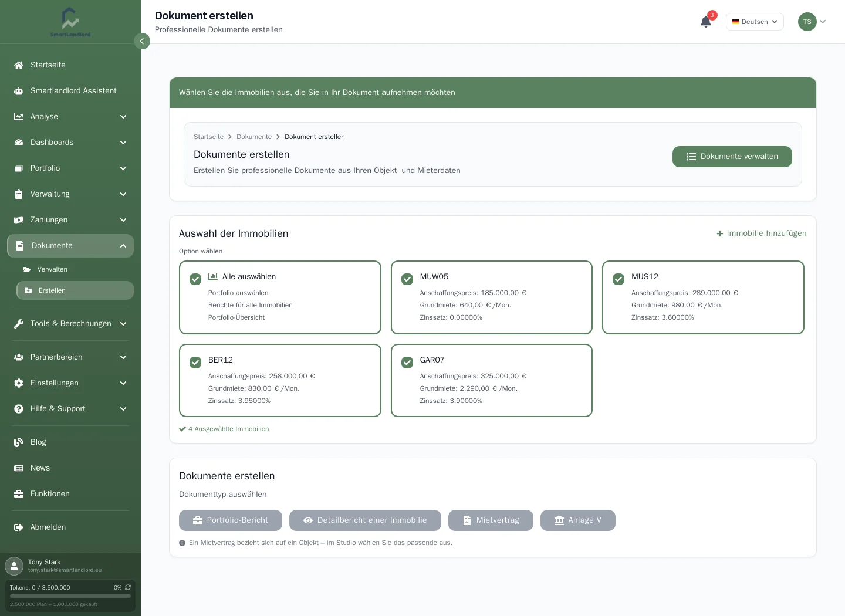The width and height of the screenshot is (845, 616).
Task: Click the Blog feed icon
Action: 19,442
